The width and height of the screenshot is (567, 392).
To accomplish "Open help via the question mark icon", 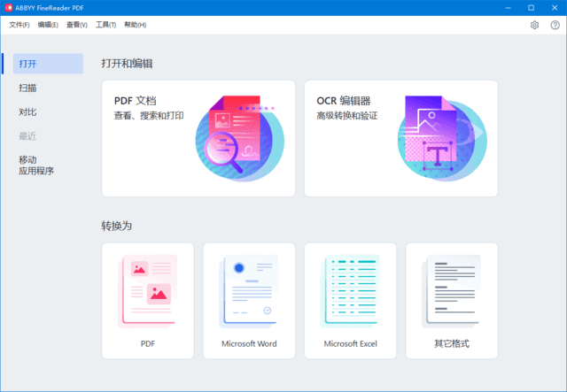I will [x=555, y=25].
